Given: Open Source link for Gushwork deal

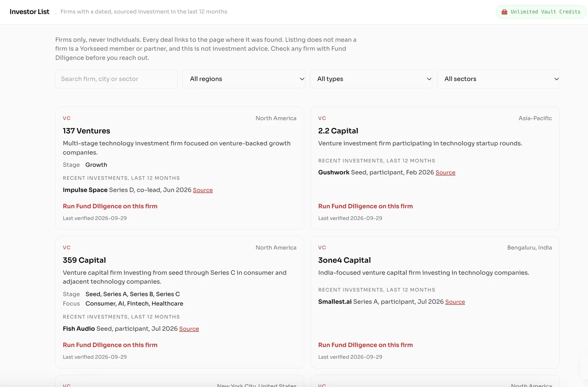Looking at the screenshot, I should click(445, 173).
